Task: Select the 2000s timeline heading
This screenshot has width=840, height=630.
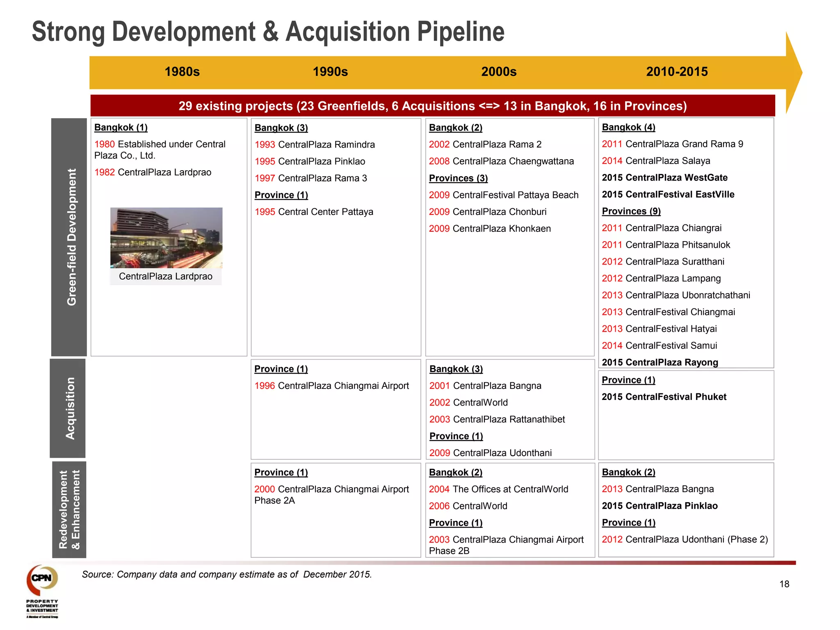Action: point(499,72)
